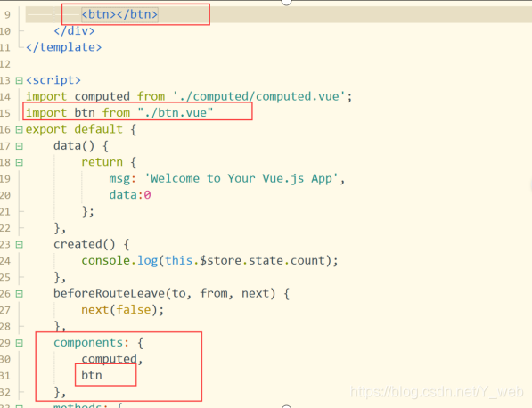Click 'computed,' inside components object
Image resolution: width=532 pixels, height=408 pixels.
coord(112,359)
